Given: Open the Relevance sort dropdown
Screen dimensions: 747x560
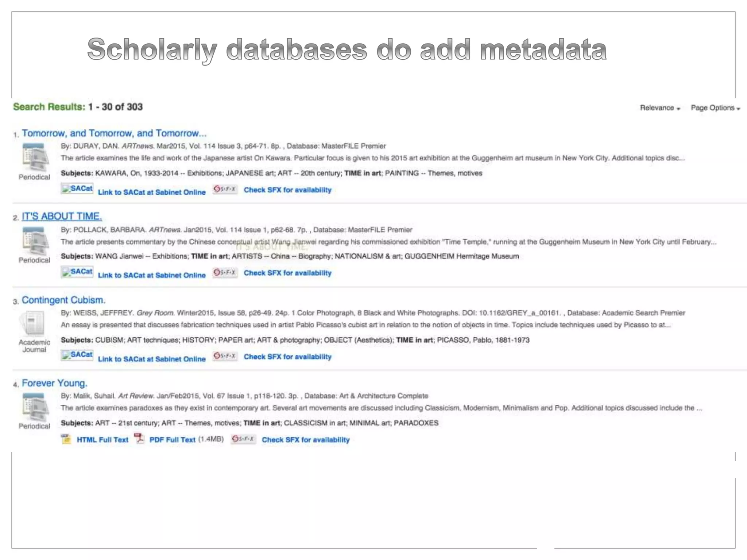Looking at the screenshot, I should [x=660, y=108].
